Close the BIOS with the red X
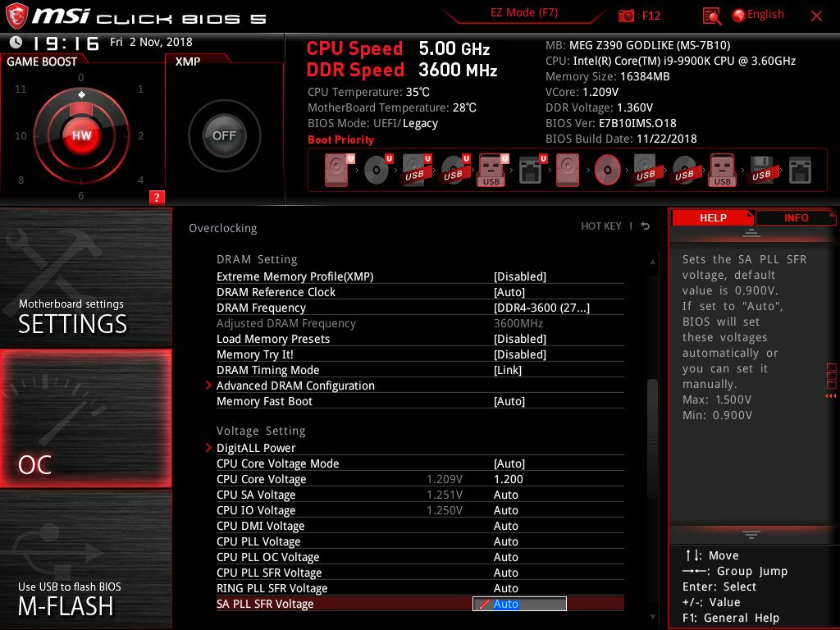 pyautogui.click(x=816, y=16)
